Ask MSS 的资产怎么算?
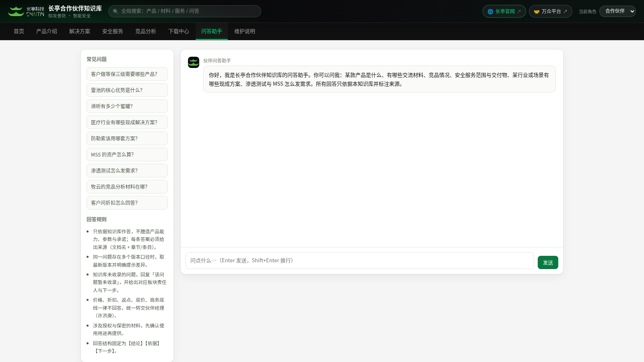Screen dimensions: 644x362 coord(127,154)
